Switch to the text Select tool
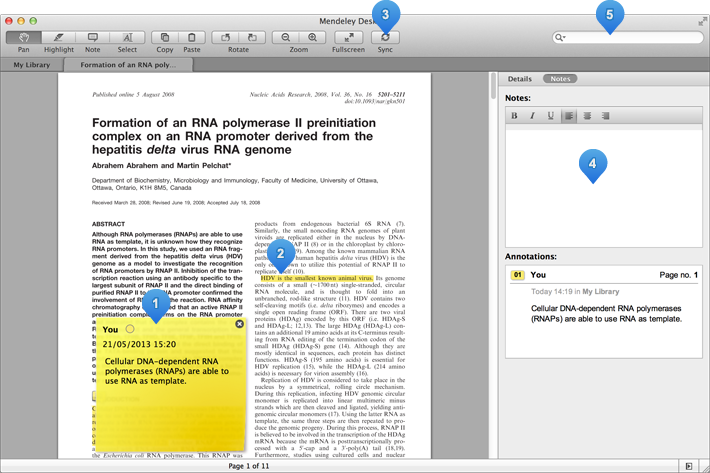Screen dimensions: 710x473 [128, 38]
